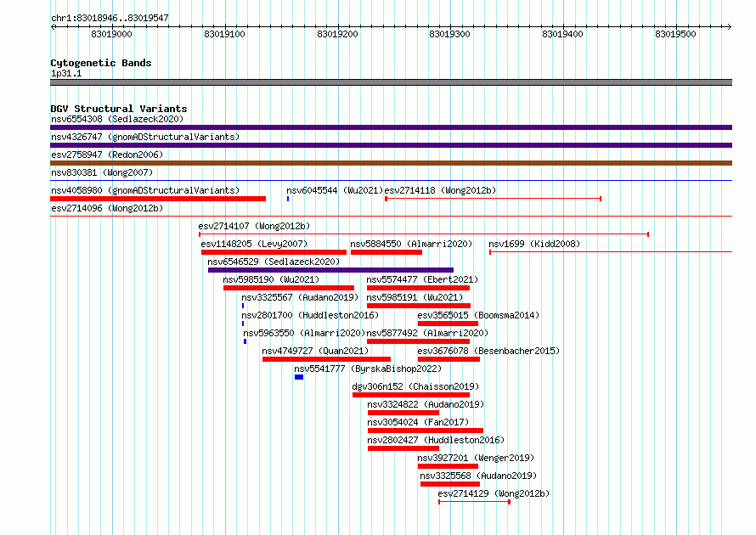Click nsv3054024 (Fan2017) label
The image size is (756, 535).
click(418, 422)
